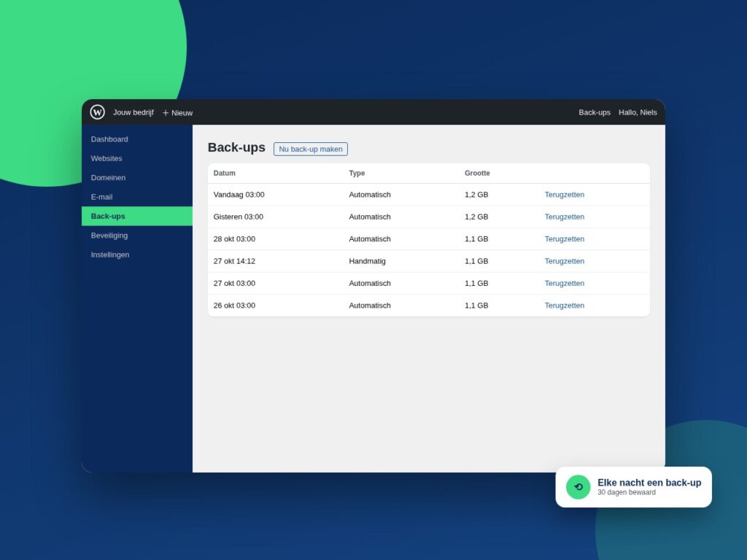Go to Dashboard in sidebar
This screenshot has width=747, height=560.
(137, 139)
